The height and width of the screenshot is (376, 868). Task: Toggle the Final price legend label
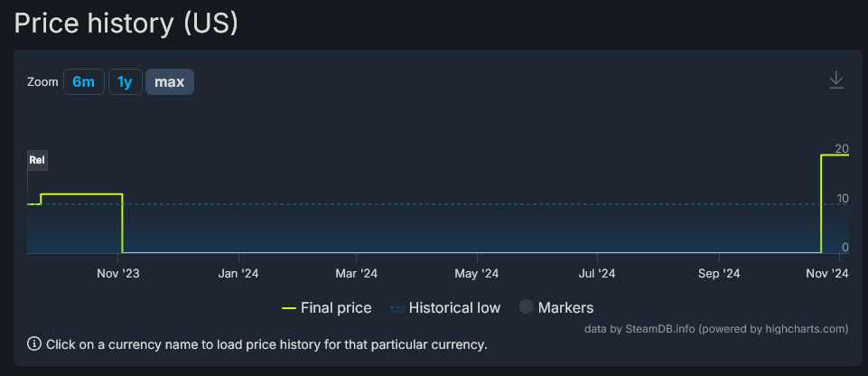[x=336, y=308]
